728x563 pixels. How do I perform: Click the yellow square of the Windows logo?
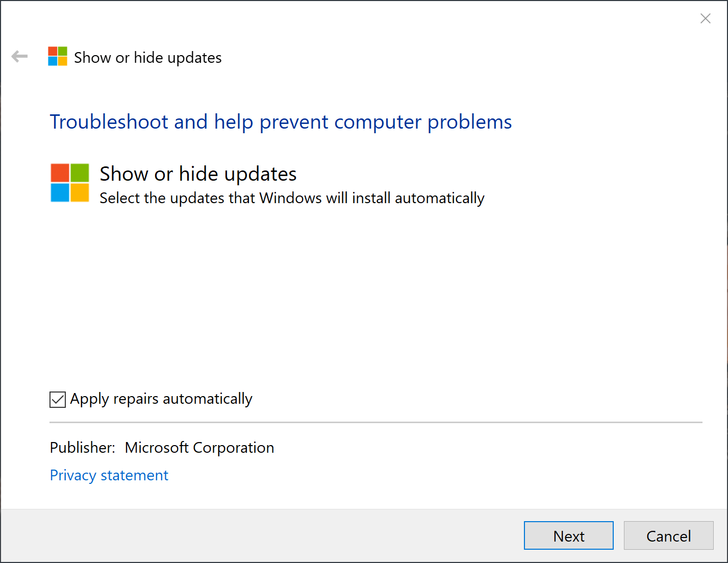80,193
